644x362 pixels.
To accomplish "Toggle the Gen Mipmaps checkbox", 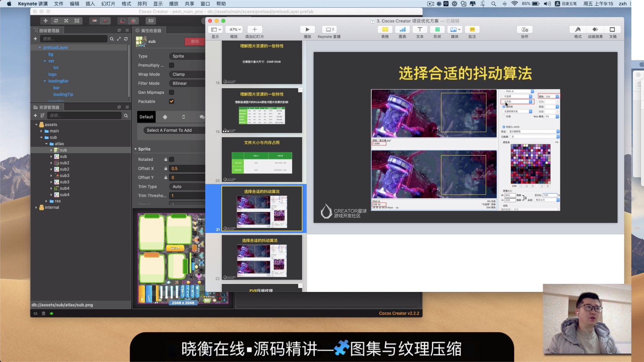I will coord(171,92).
